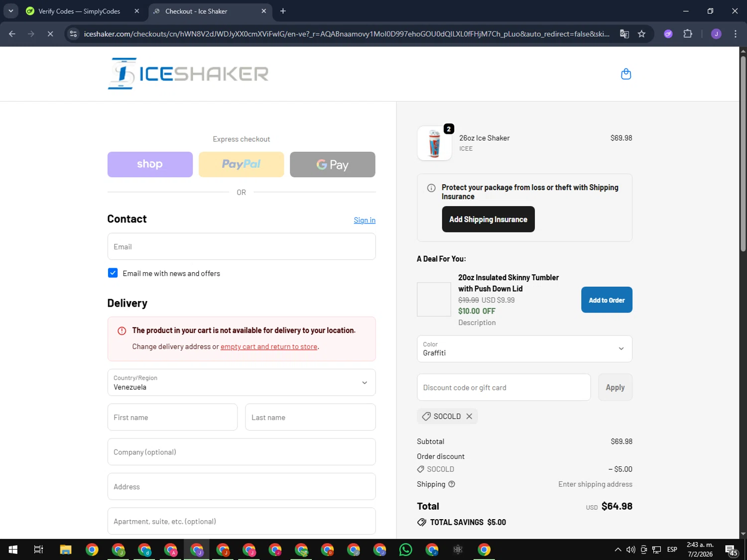Close the Checkout Ice Shaker tab
The height and width of the screenshot is (560, 747).
coord(264,11)
